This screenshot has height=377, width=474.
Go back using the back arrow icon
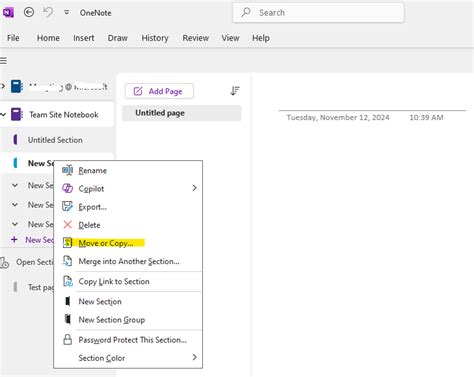tap(29, 13)
